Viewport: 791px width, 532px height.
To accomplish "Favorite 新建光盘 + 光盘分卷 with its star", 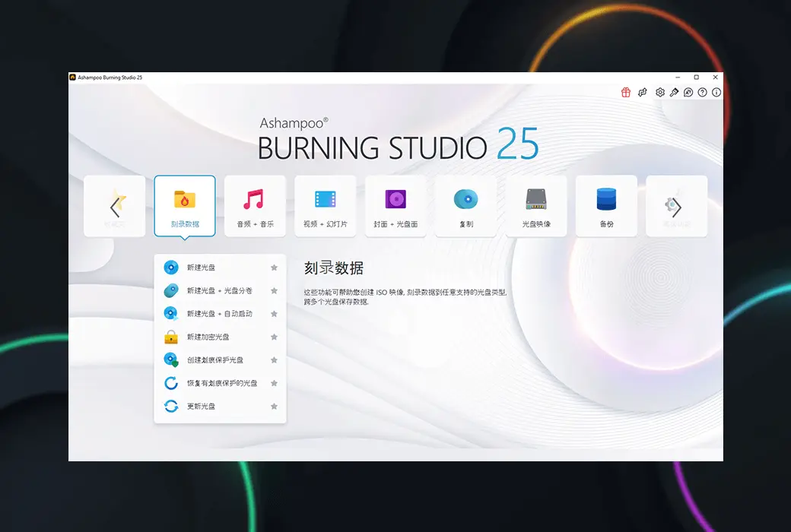I will coord(274,291).
